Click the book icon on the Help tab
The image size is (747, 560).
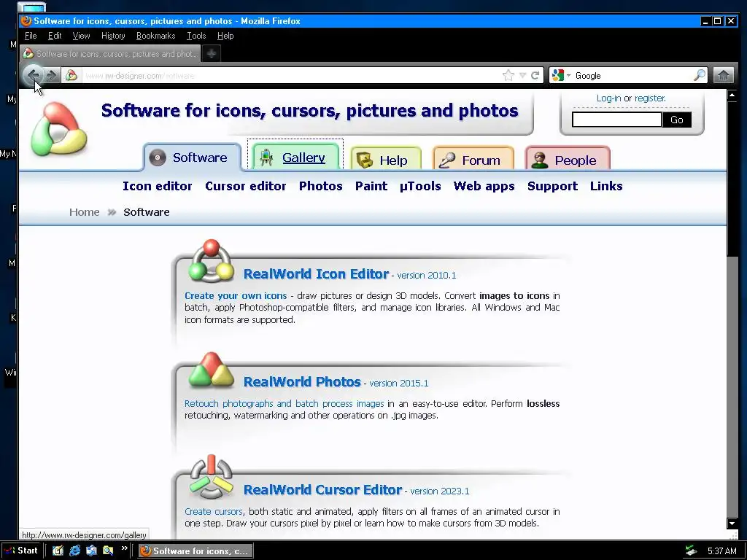pos(365,160)
